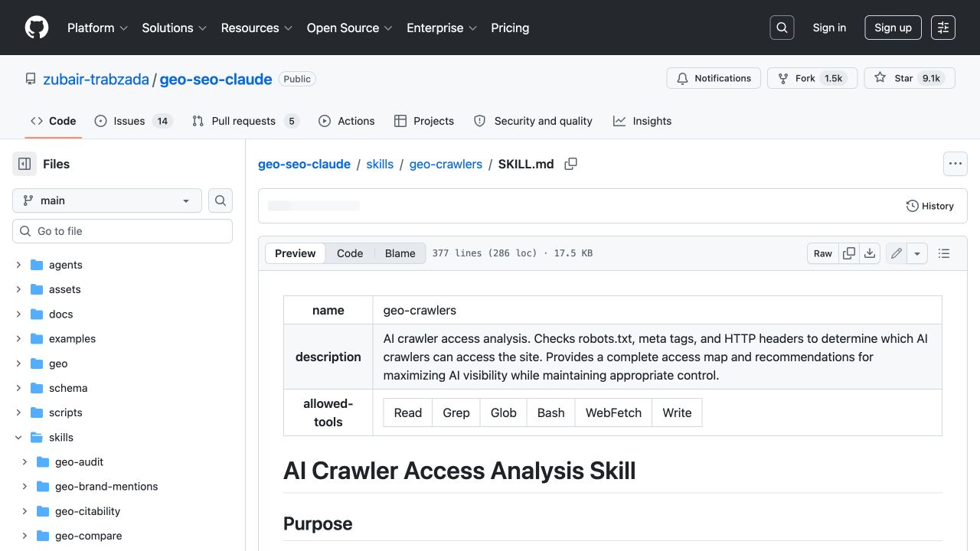Open the Issues tab
Screen dimensions: 980x551
pyautogui.click(x=133, y=121)
